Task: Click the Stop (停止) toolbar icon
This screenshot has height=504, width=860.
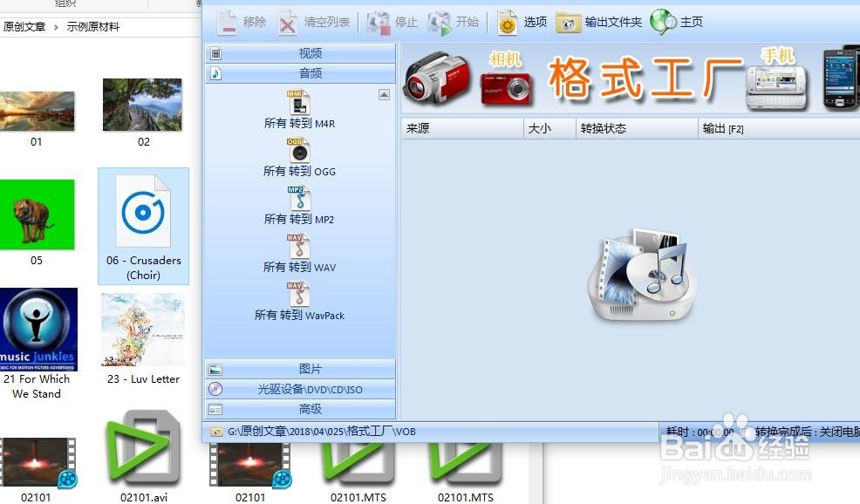Action: pyautogui.click(x=378, y=23)
